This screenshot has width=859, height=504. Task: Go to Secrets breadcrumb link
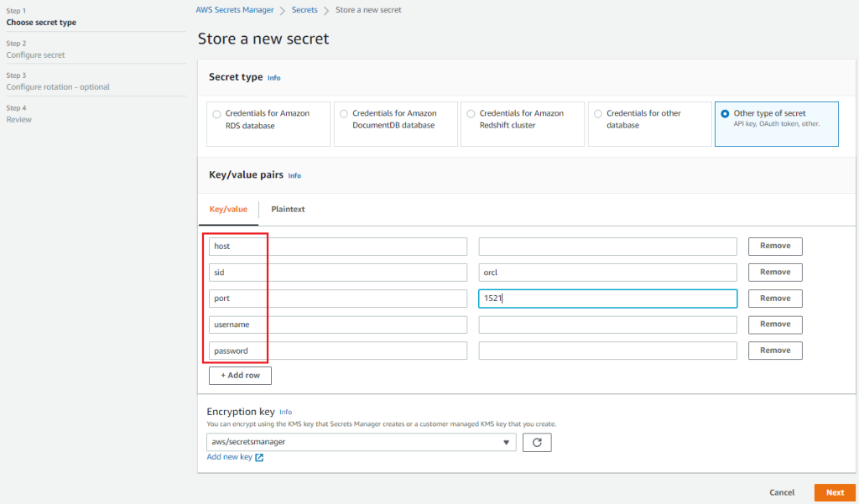coord(305,10)
